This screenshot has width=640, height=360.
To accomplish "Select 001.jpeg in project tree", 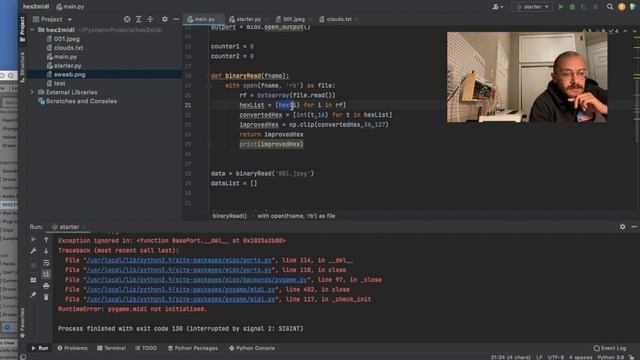I will (67, 39).
